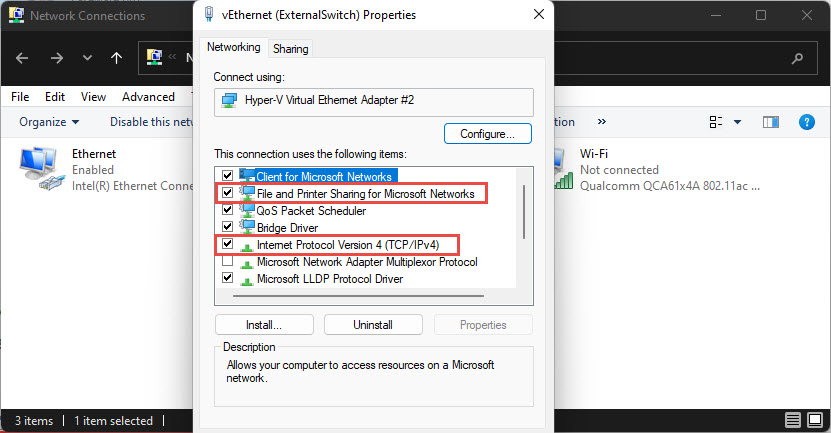Uncheck Internet Protocol Version 4 checkbox
The image size is (831, 433).
click(227, 244)
